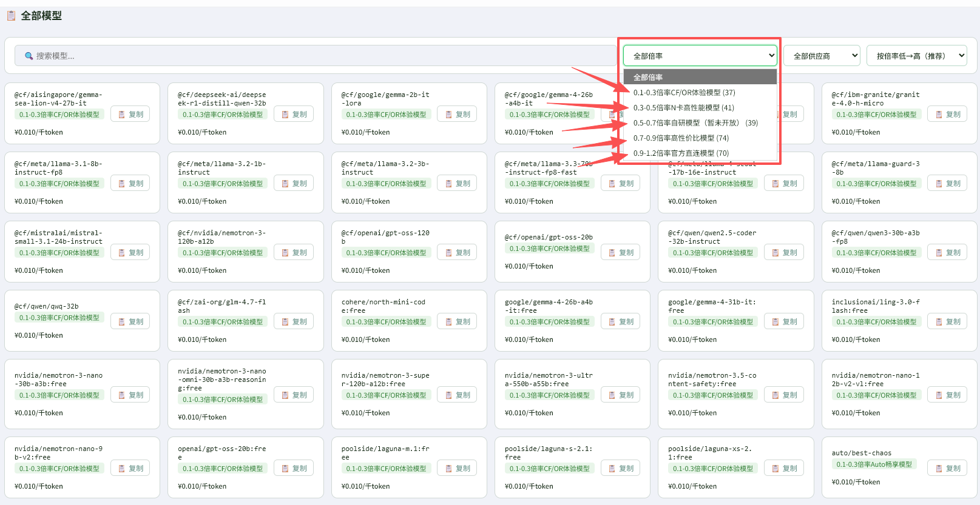Screen dimensions: 980x505
Task: Click copy icon for llama-3.2-3b-instruct
Action: coord(449,184)
